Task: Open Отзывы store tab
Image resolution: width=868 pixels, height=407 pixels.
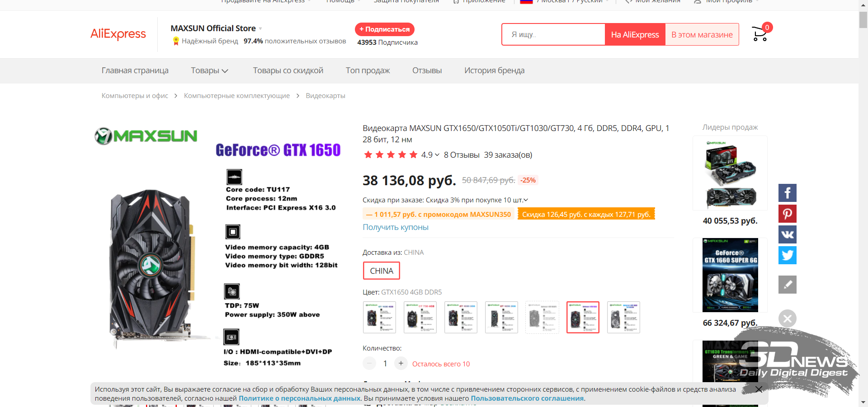Action: click(427, 70)
